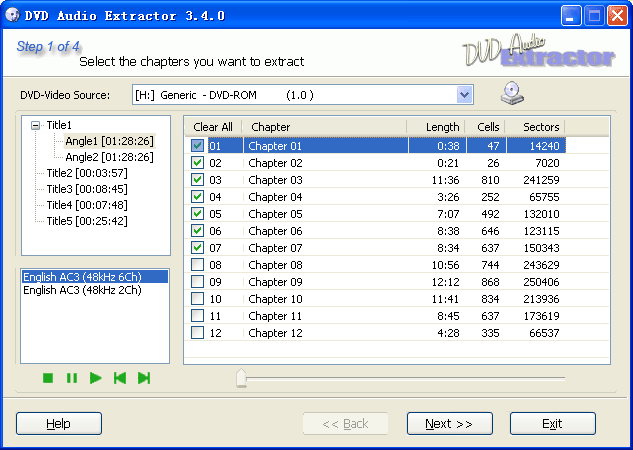633x450 pixels.
Task: Choose English AC3 (48kHz 6Ch) audio track
Action: tap(95, 277)
